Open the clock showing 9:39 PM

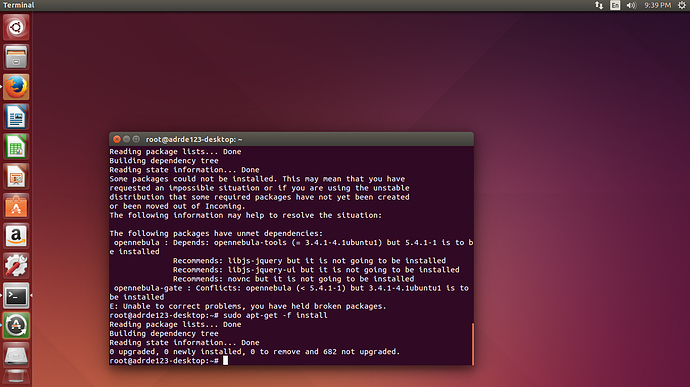pos(657,5)
